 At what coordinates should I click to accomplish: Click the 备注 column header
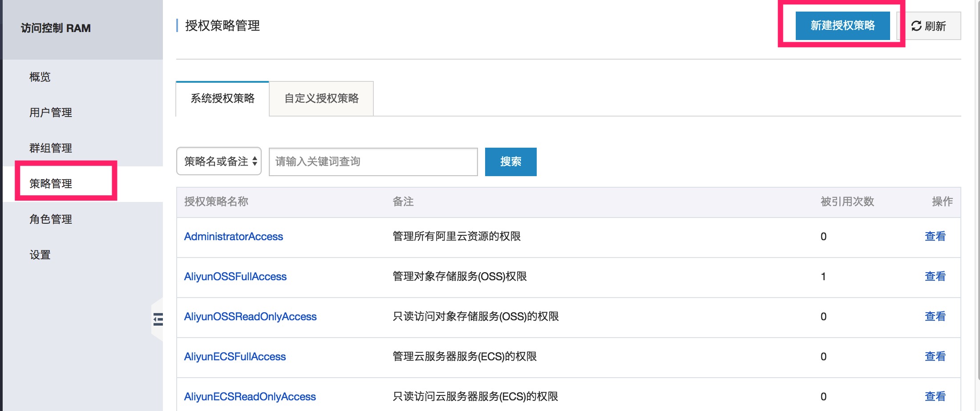coord(403,201)
